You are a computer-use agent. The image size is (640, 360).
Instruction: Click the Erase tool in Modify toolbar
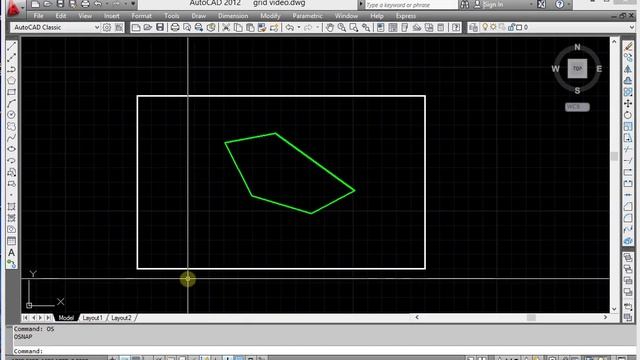point(628,47)
